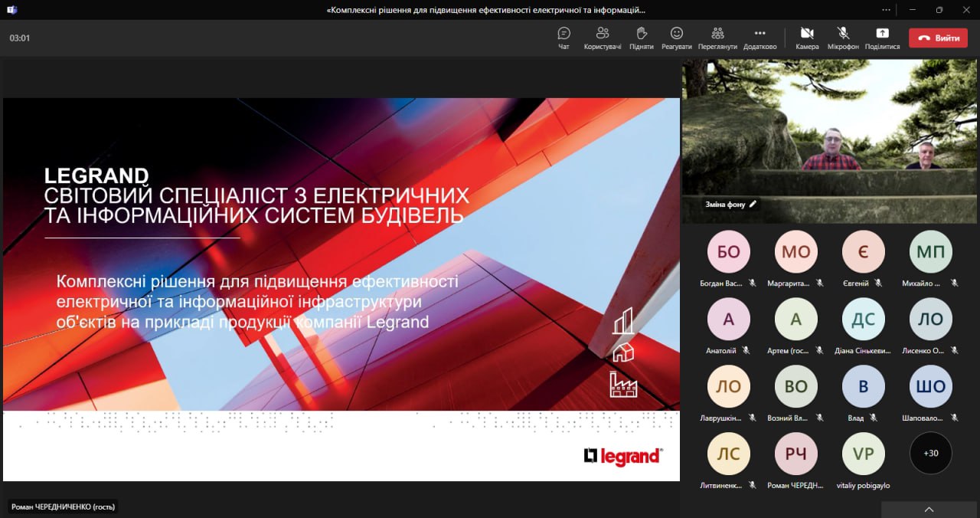
Task: Show the Користувачі participants list
Action: 603,38
